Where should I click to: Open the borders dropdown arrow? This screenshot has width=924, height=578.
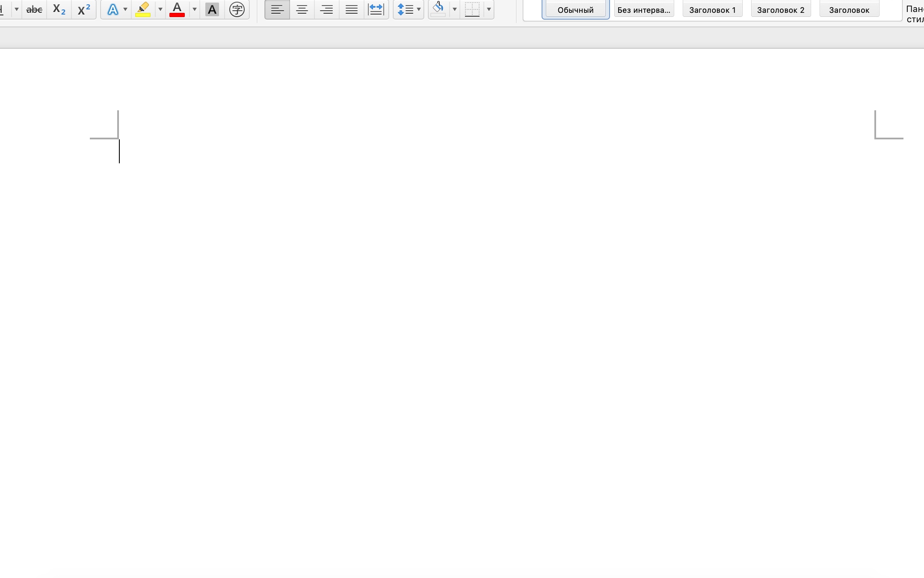click(489, 9)
